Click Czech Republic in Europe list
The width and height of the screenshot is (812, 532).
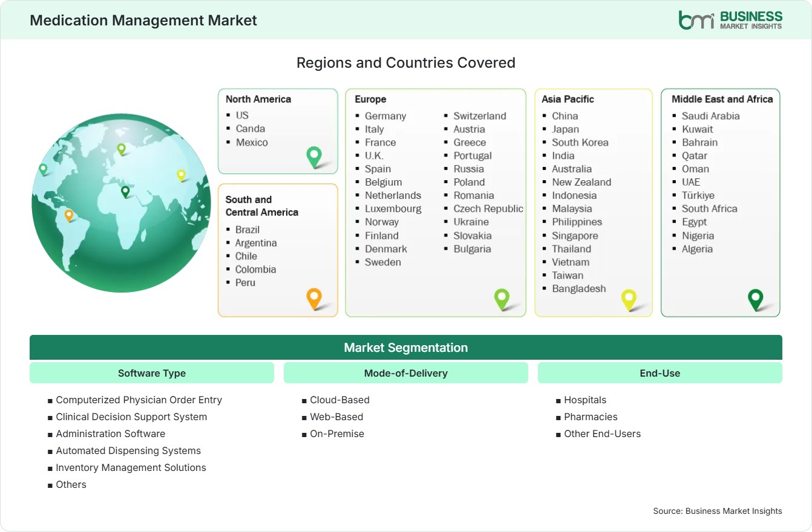(x=488, y=209)
